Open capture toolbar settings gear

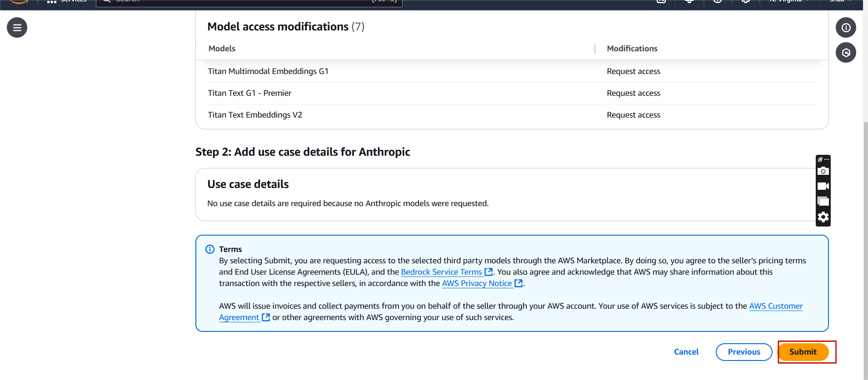click(823, 217)
